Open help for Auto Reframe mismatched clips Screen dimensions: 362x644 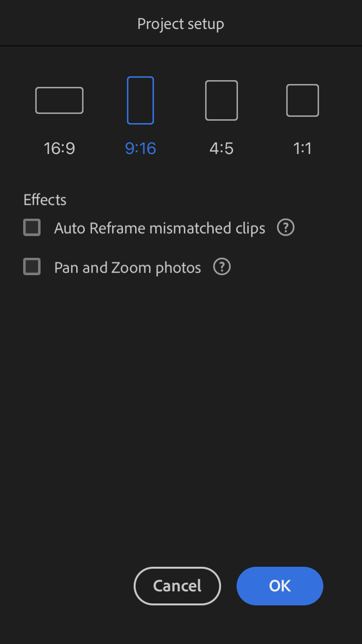pos(286,227)
